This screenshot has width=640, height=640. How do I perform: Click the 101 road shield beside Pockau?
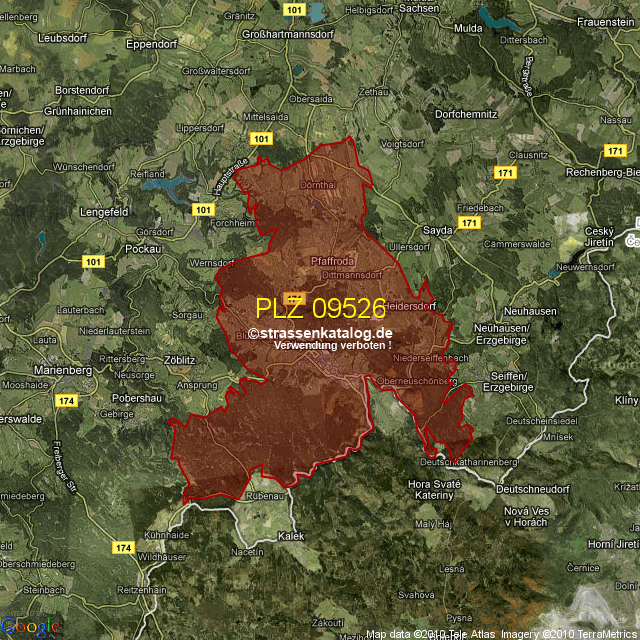[x=94, y=262]
